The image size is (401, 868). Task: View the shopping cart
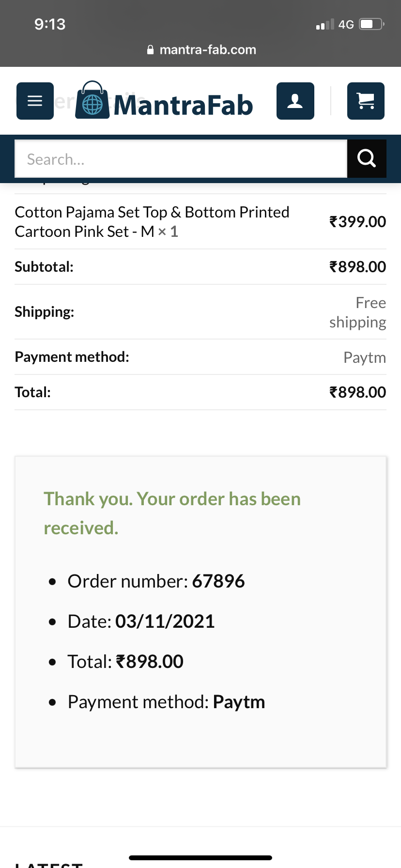pos(366,101)
